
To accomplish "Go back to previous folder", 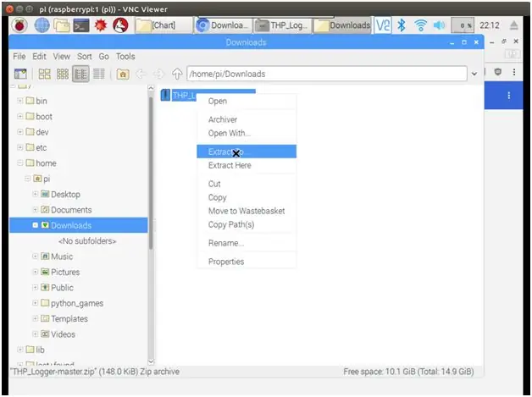I will 141,74.
